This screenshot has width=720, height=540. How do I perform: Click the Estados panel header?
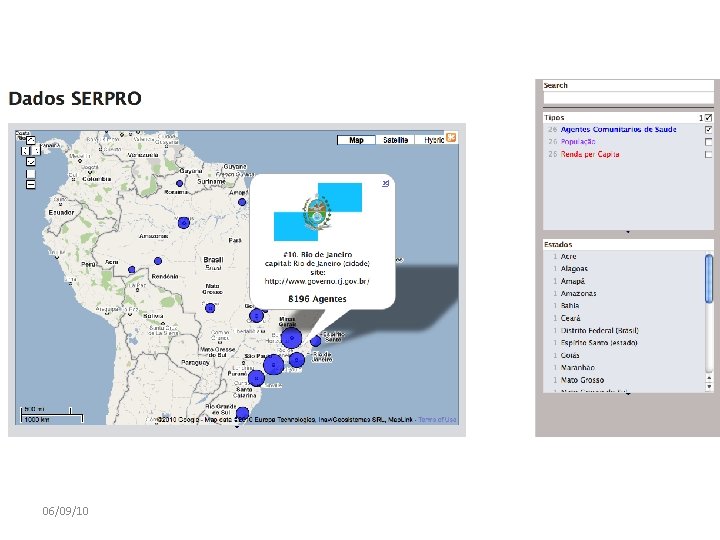pos(628,244)
